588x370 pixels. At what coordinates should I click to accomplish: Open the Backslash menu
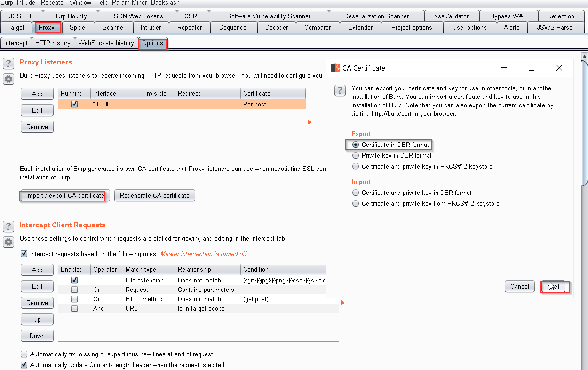(165, 3)
